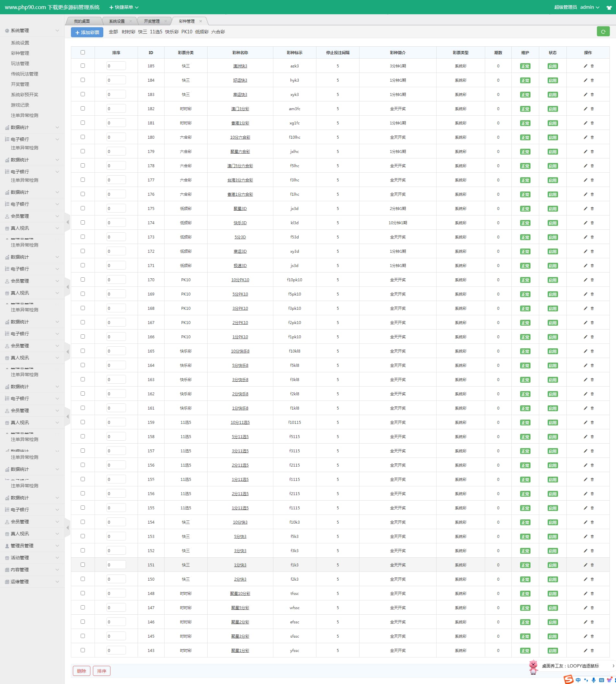Click the microphone icon in the IME bar
This screenshot has height=684, width=616.
click(x=593, y=680)
